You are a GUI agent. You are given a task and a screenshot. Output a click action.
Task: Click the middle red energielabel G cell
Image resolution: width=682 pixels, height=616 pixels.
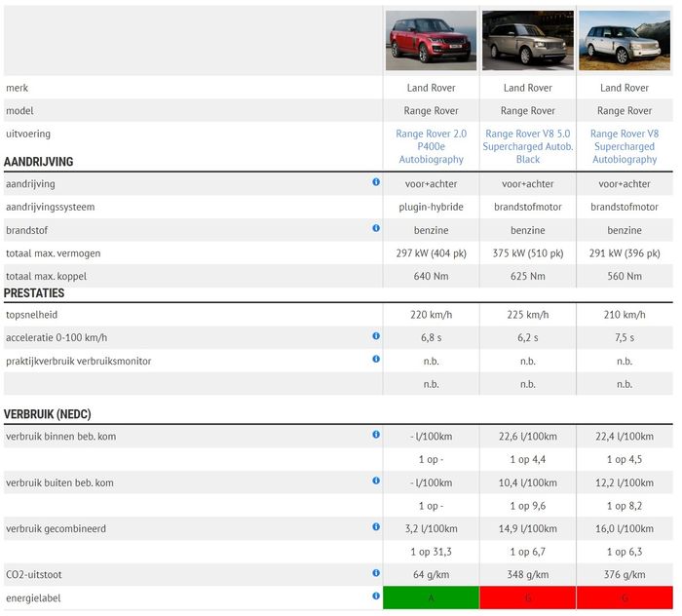pyautogui.click(x=528, y=597)
